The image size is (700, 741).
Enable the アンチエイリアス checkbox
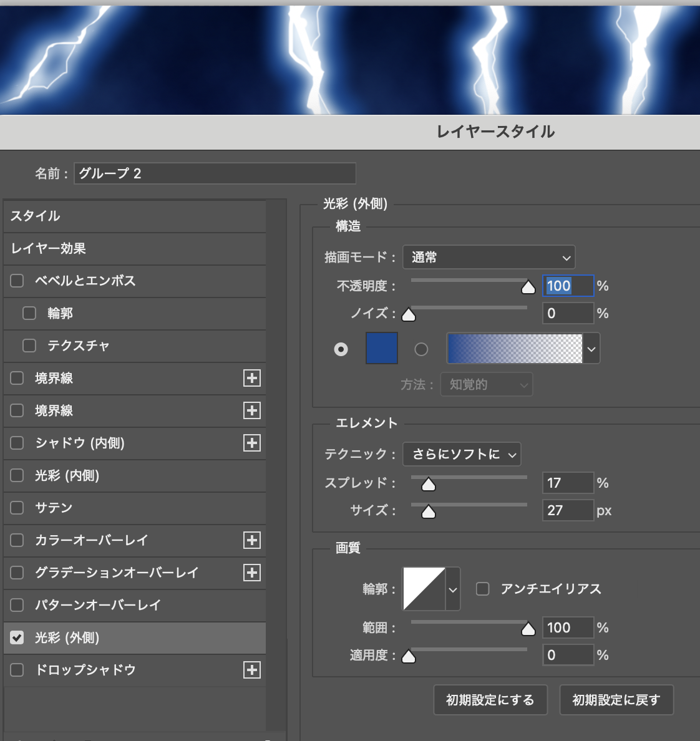483,589
